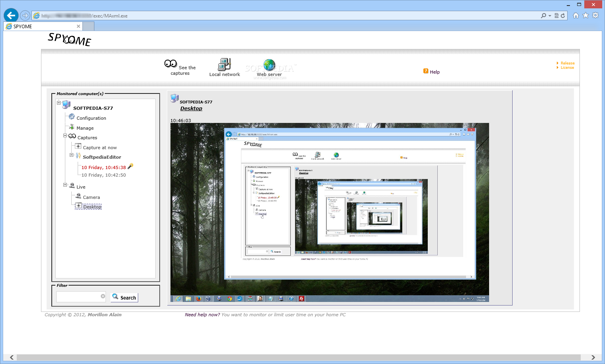Open the Local network computers icon
Screen dimensions: 605x364
coord(224,64)
